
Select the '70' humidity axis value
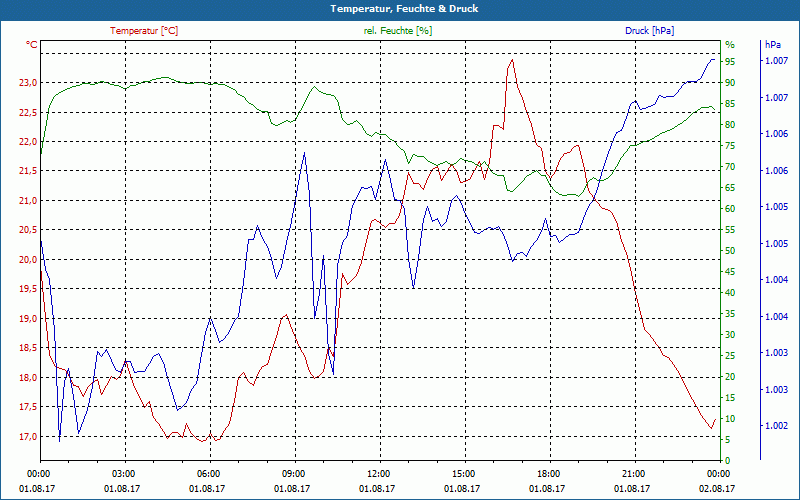click(730, 167)
